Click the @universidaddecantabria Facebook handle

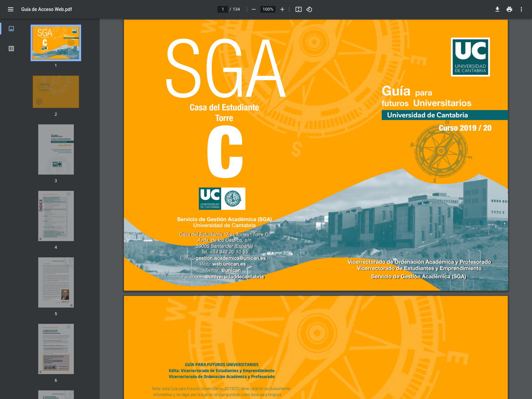click(234, 277)
